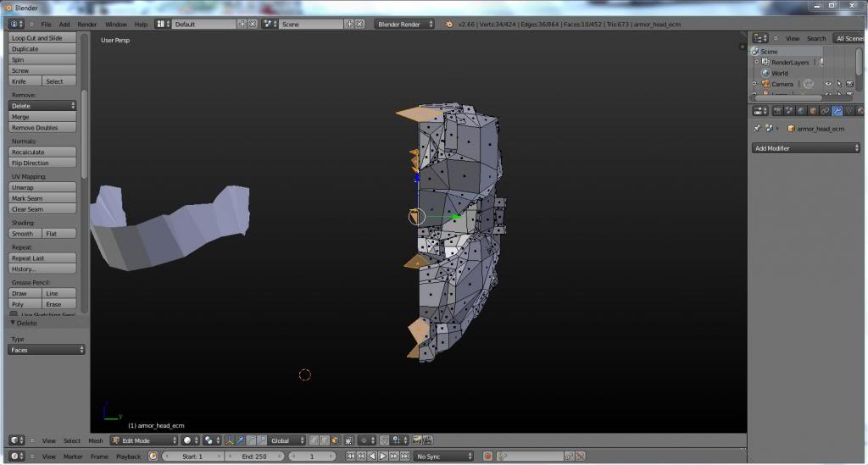Jump to next keyframe
Viewport: 868px width, 465px height.
point(394,457)
